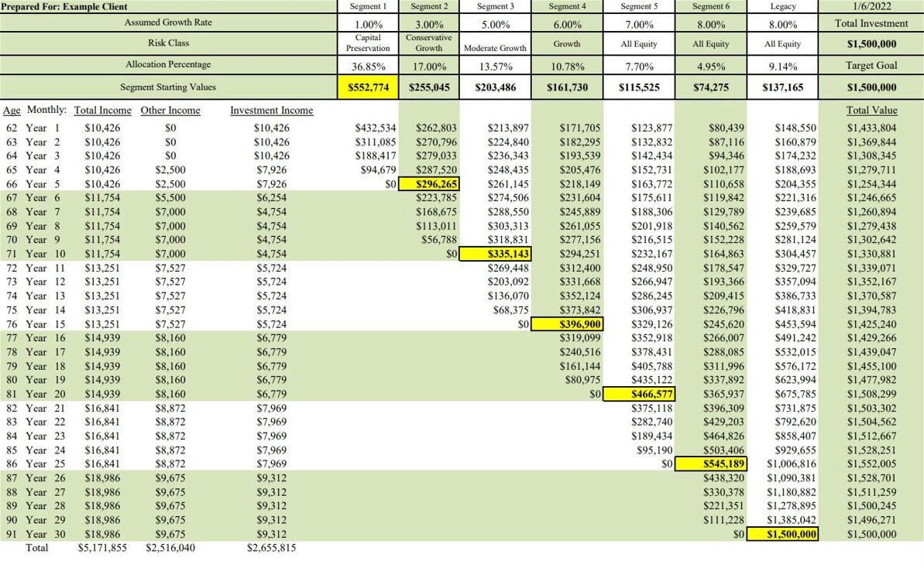Image resolution: width=924 pixels, height=568 pixels.
Task: Click the Total Income column heading
Action: (102, 110)
